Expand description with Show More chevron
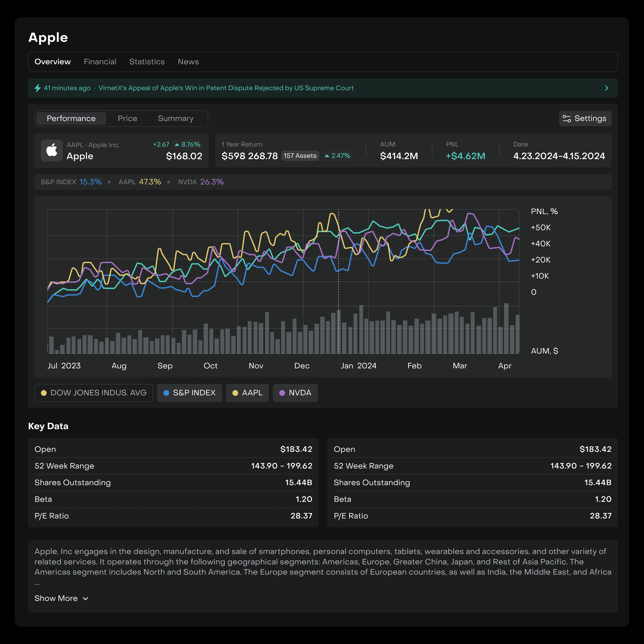This screenshot has width=644, height=644. 86,599
